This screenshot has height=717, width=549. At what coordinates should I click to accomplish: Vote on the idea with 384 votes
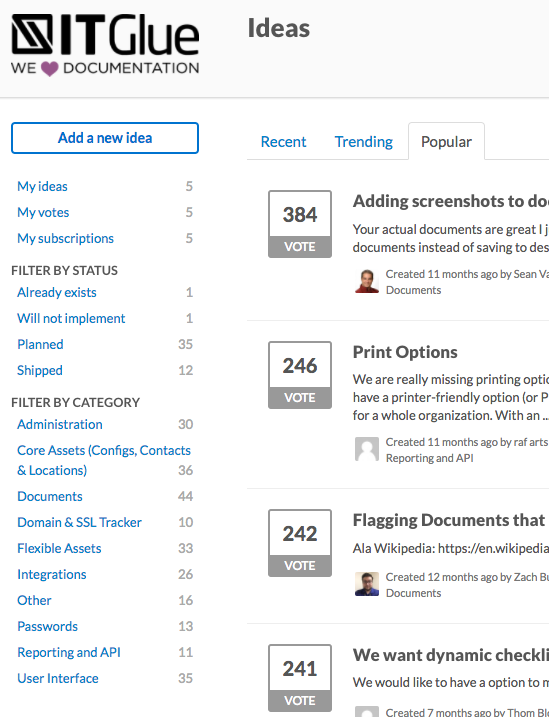(x=300, y=247)
